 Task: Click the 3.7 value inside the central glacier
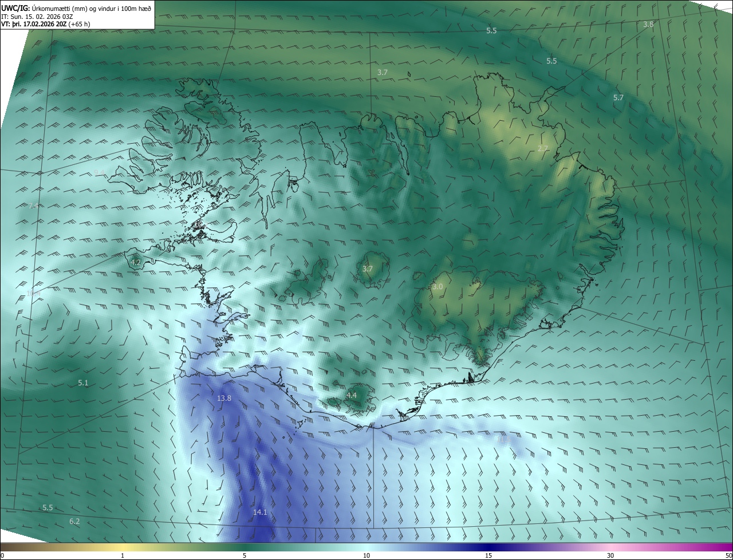click(x=368, y=269)
